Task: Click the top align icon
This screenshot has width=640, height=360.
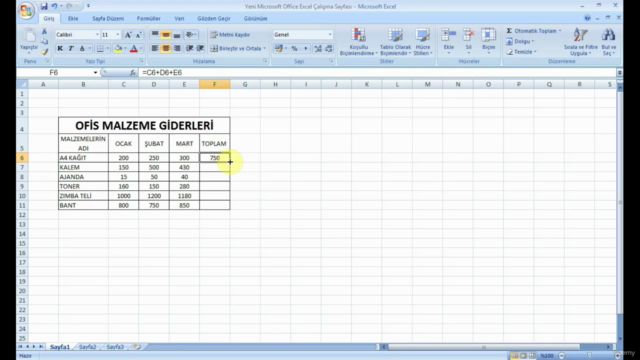Action: coord(155,35)
